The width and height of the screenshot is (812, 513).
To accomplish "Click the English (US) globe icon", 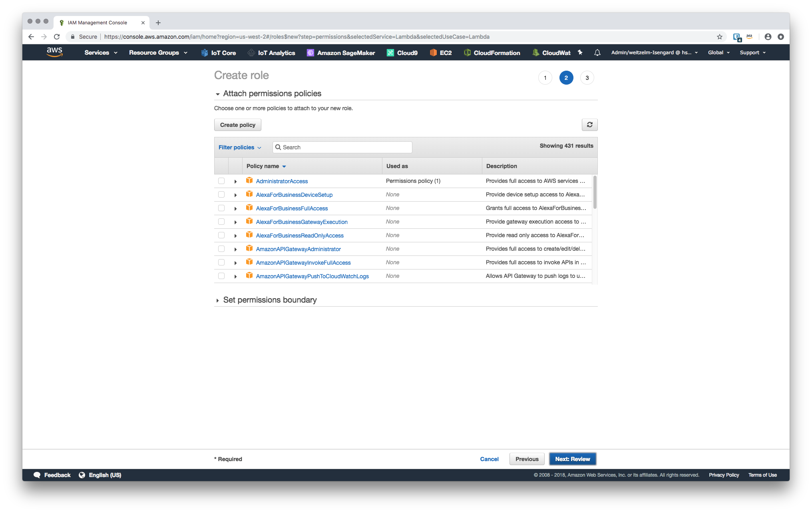I will 82,475.
